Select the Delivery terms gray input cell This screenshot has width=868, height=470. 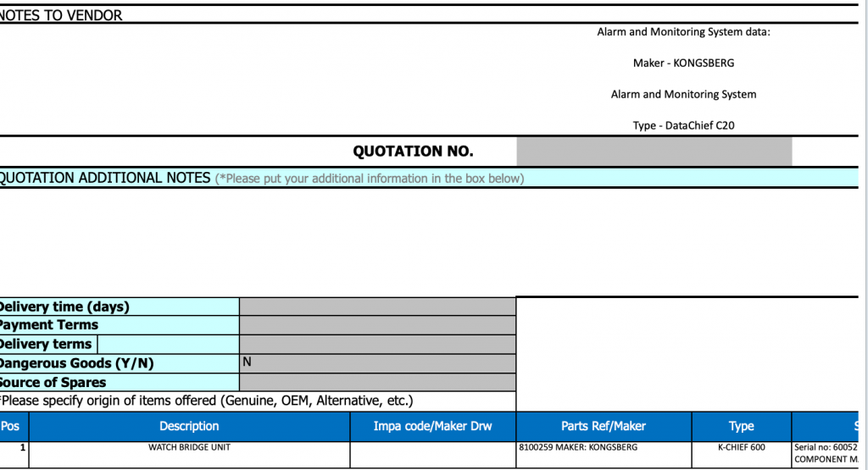[377, 344]
